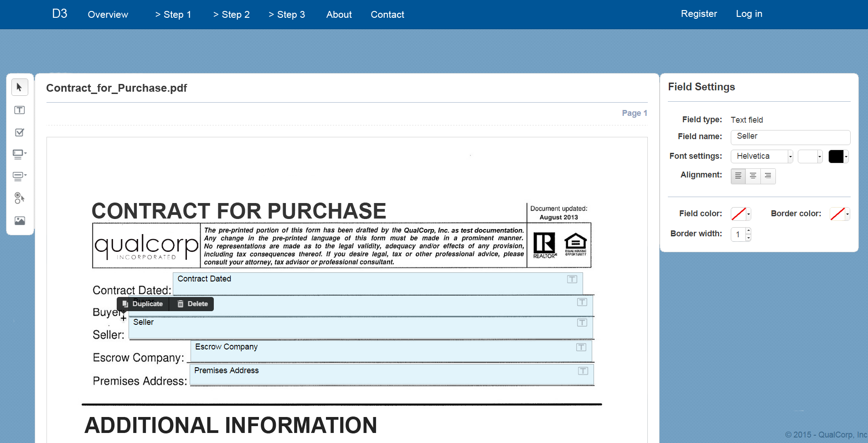Decrease the border width value
Image resolution: width=868 pixels, height=443 pixels.
pyautogui.click(x=748, y=238)
